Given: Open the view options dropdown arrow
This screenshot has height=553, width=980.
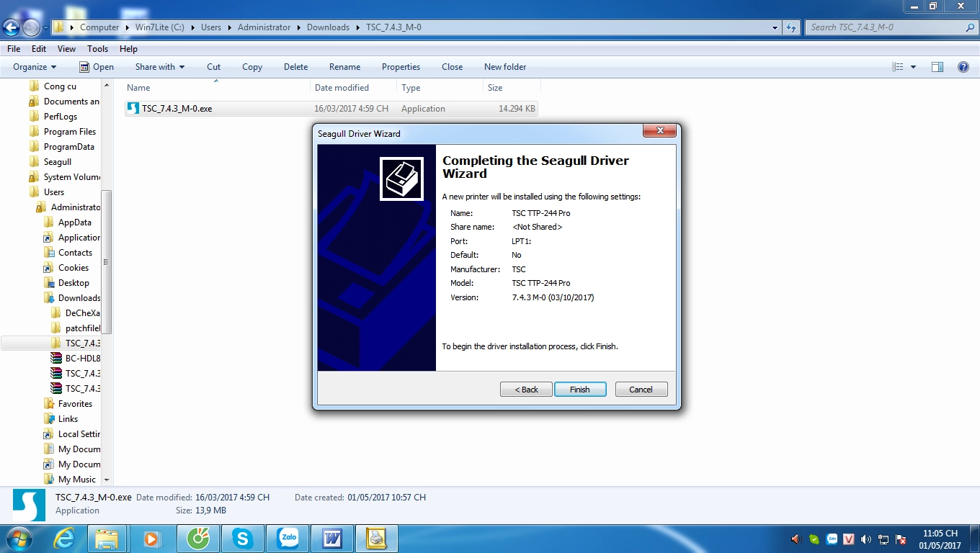Looking at the screenshot, I should click(x=913, y=67).
